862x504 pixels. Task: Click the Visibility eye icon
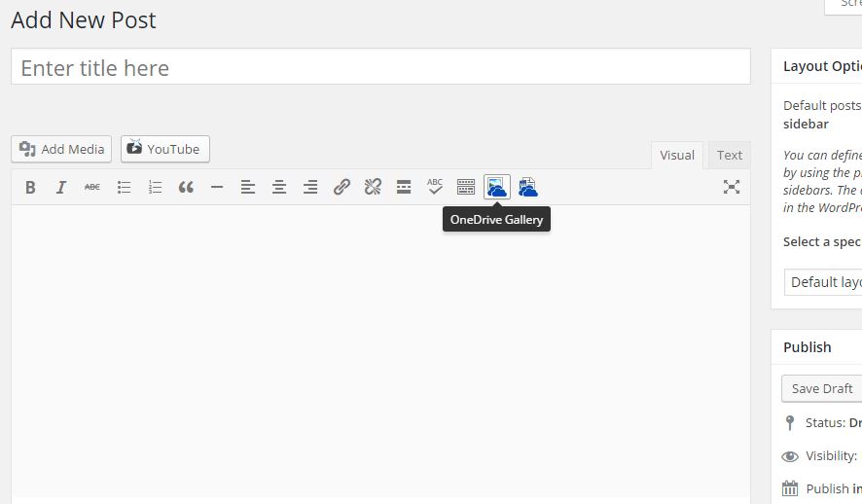[x=790, y=456]
